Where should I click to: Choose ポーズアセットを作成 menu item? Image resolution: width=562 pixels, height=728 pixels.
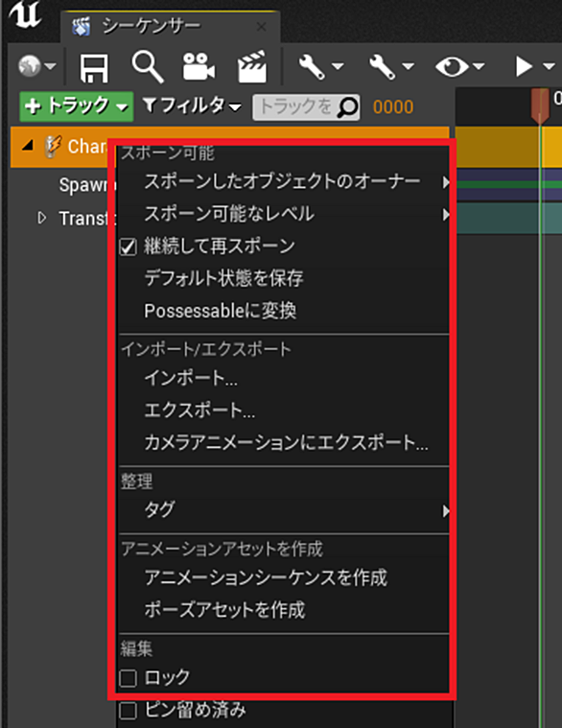(284, 610)
